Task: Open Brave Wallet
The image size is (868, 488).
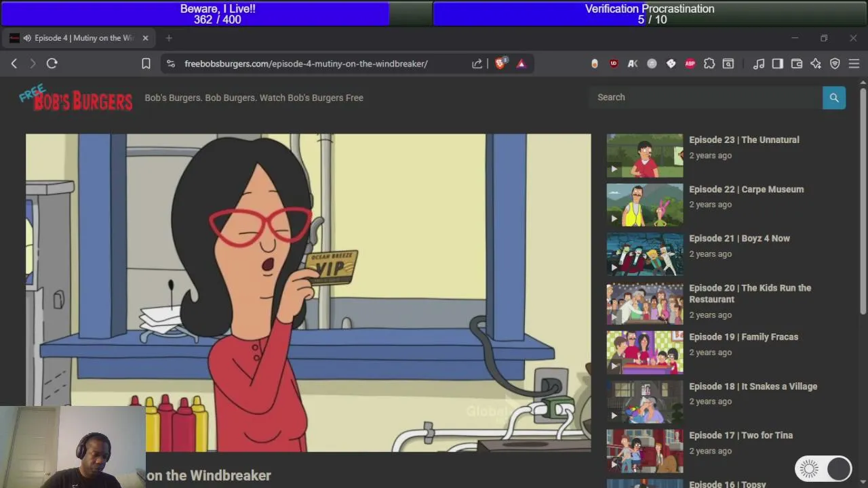Action: coord(797,64)
